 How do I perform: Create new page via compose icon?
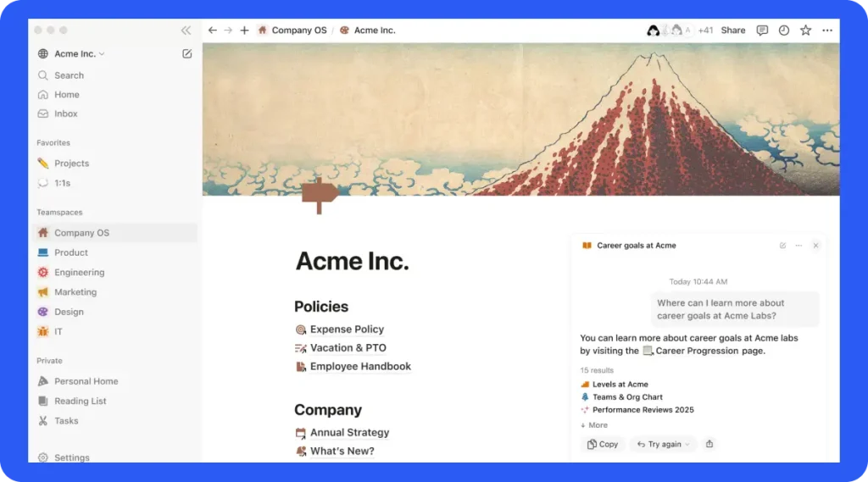pyautogui.click(x=187, y=53)
